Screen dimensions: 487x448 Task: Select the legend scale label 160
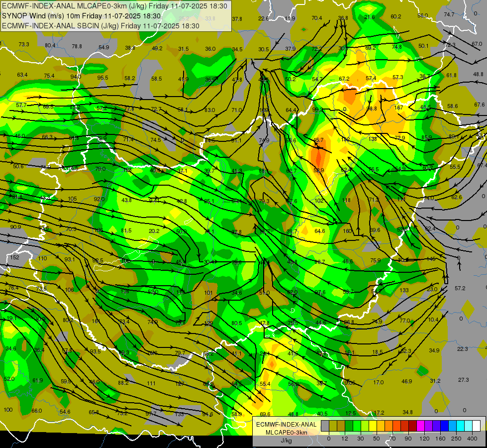440,439
